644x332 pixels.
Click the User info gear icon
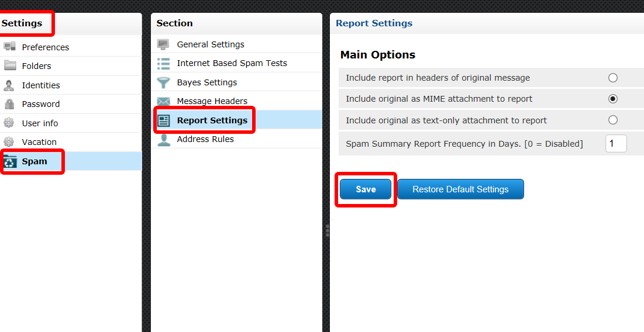click(x=9, y=123)
